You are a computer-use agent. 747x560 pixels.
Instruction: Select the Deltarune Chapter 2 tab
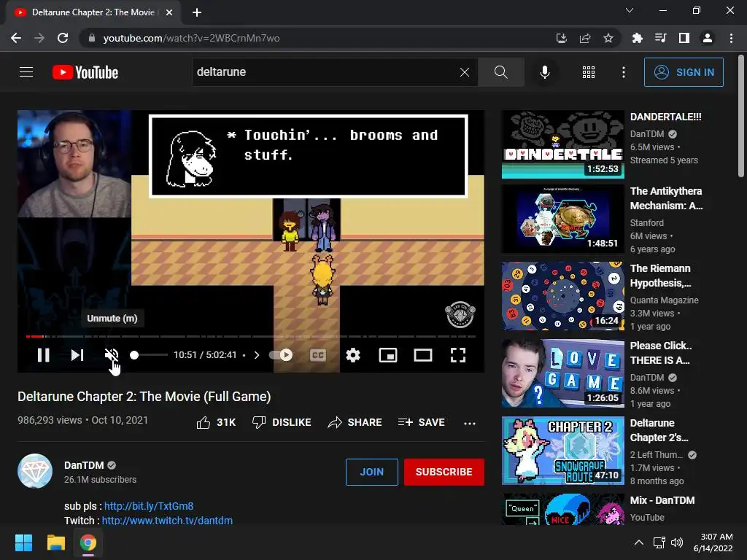pos(93,12)
